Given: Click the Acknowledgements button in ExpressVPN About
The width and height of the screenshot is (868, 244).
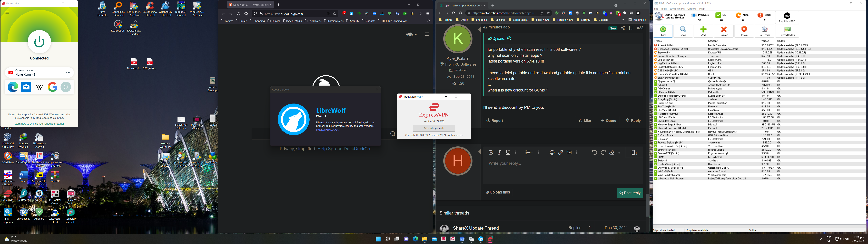Looking at the screenshot, I should click(x=434, y=128).
